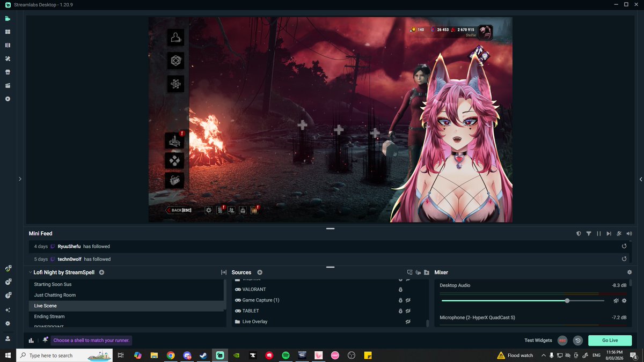644x362 pixels.
Task: Open the App Store icon in sidebar
Action: click(x=8, y=72)
